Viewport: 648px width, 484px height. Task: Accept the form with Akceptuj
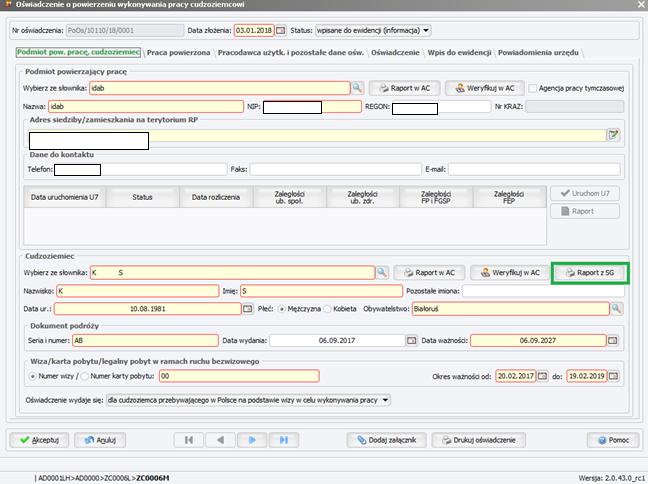40,440
